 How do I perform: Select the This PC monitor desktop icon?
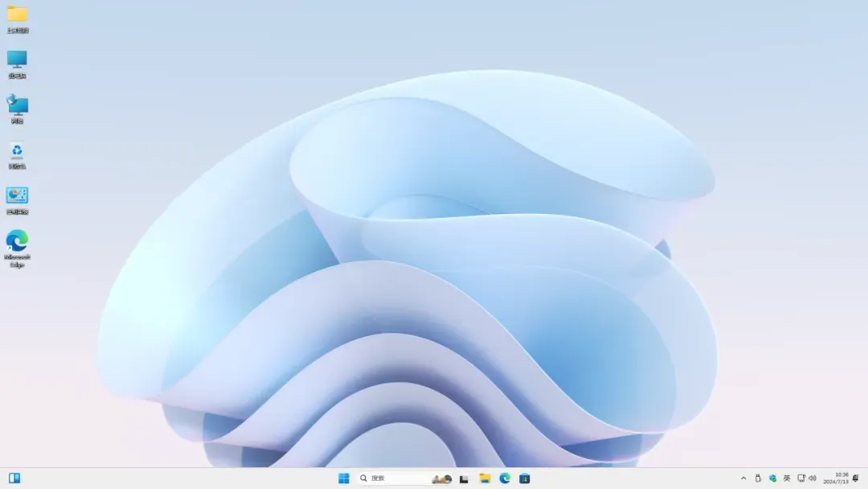point(17,64)
